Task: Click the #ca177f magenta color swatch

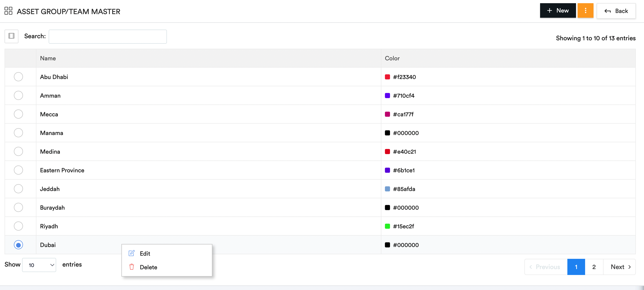Action: (x=387, y=114)
